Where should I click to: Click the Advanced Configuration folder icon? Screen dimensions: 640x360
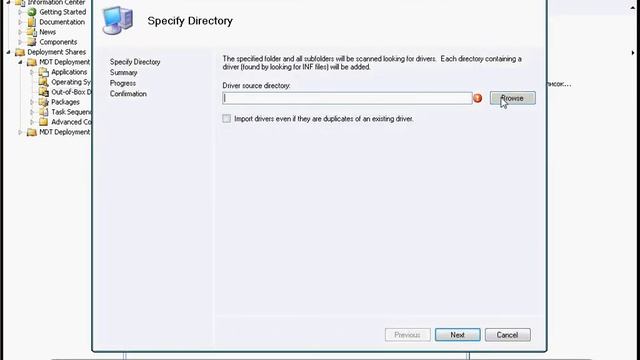pos(44,122)
